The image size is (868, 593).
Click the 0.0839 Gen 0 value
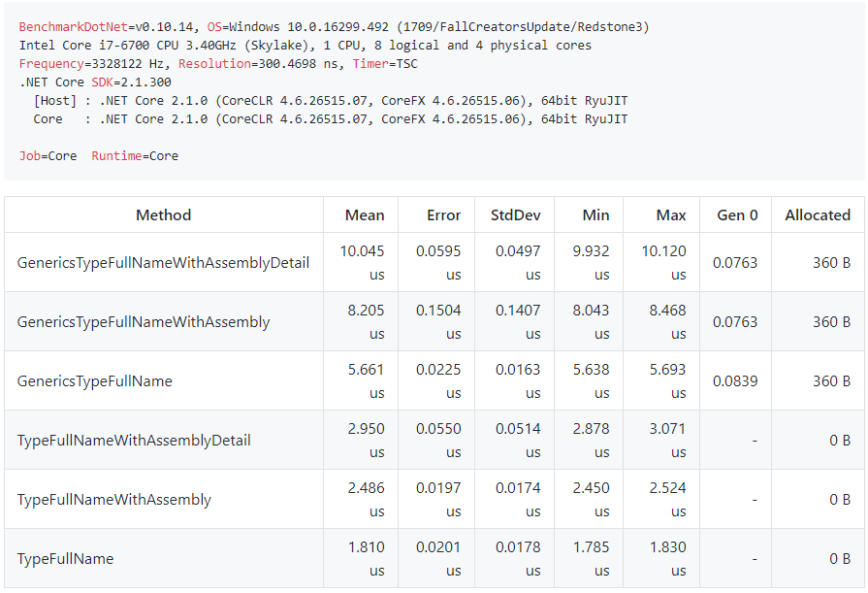[735, 381]
